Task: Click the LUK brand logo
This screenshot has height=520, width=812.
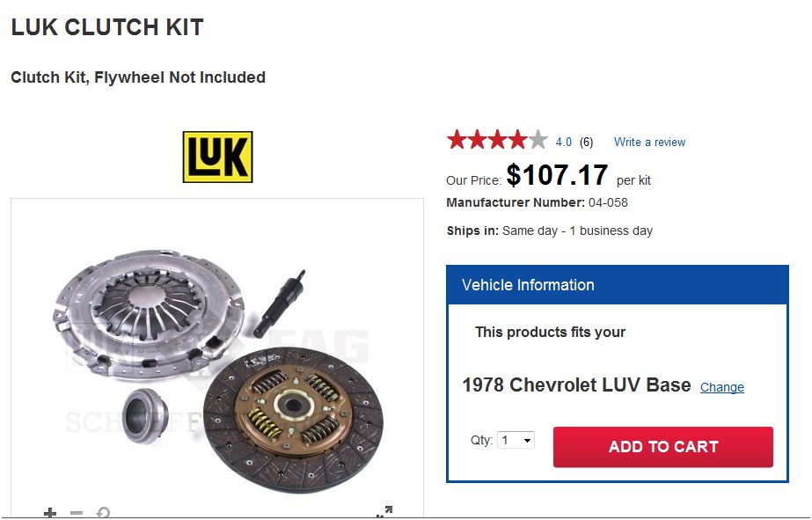Action: pyautogui.click(x=217, y=157)
